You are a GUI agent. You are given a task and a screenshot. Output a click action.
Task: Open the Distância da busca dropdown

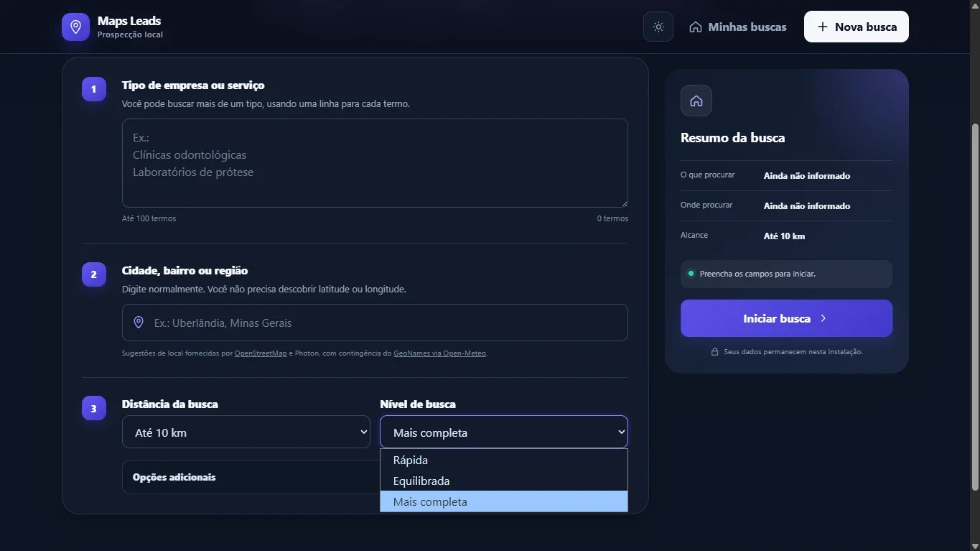point(246,432)
